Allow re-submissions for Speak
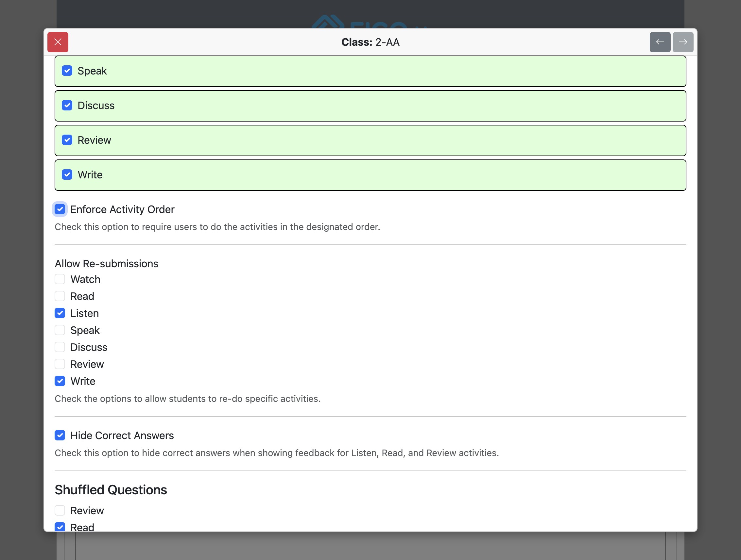 (x=60, y=330)
